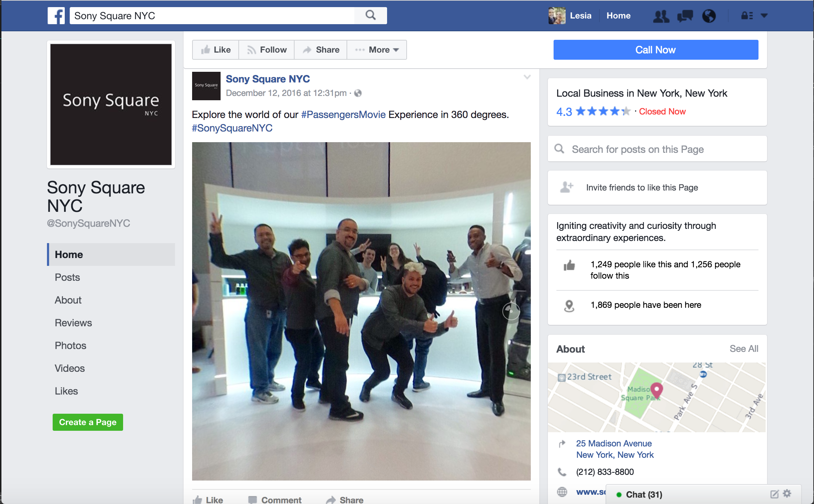Open the messages icon in top bar
814x504 pixels.
(x=685, y=16)
